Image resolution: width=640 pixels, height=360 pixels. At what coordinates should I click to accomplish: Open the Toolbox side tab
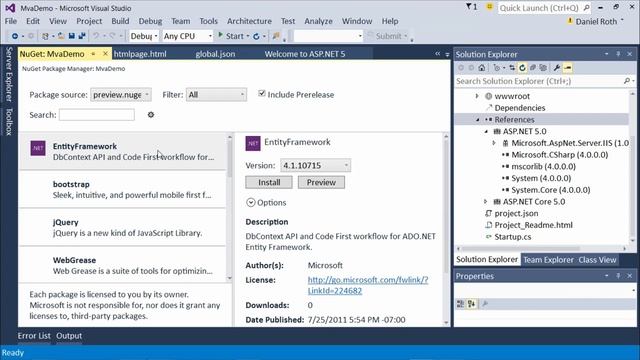click(x=9, y=121)
